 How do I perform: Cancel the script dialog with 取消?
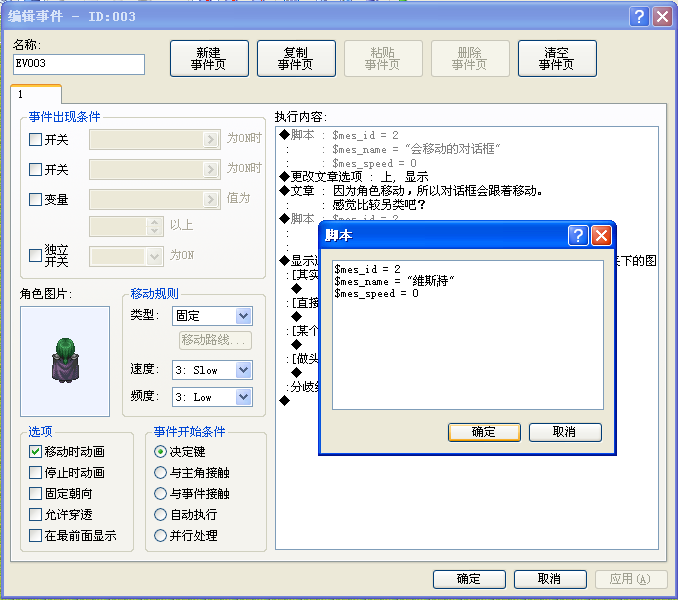[x=565, y=432]
